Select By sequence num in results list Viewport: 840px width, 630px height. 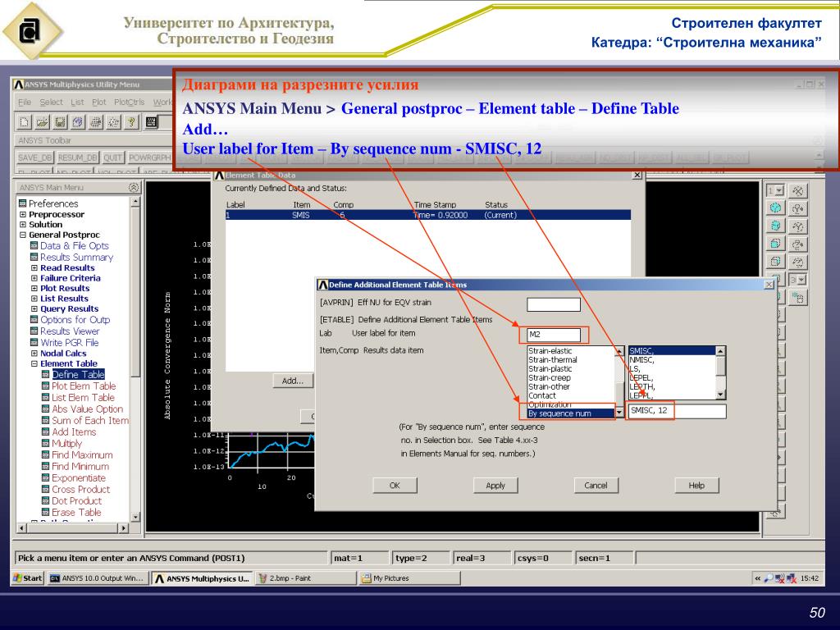571,413
